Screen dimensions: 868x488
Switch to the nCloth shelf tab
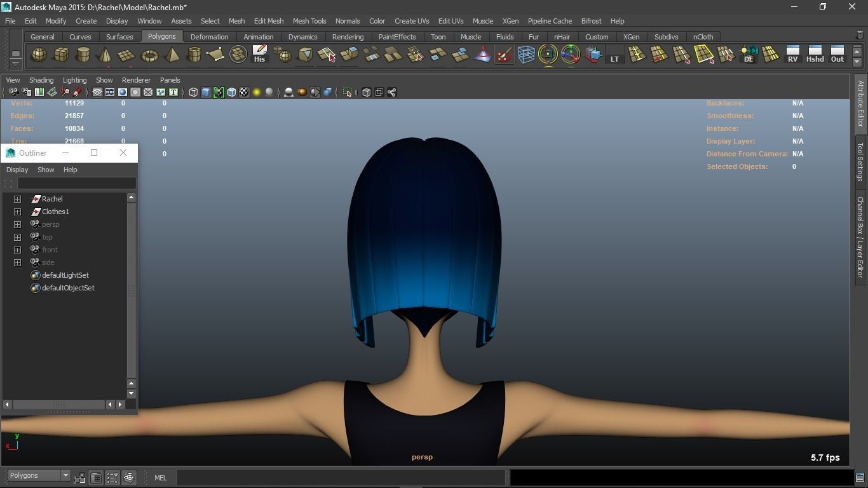click(x=703, y=37)
